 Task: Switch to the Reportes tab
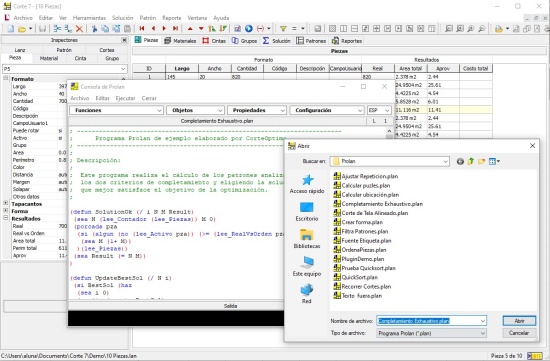[x=347, y=41]
